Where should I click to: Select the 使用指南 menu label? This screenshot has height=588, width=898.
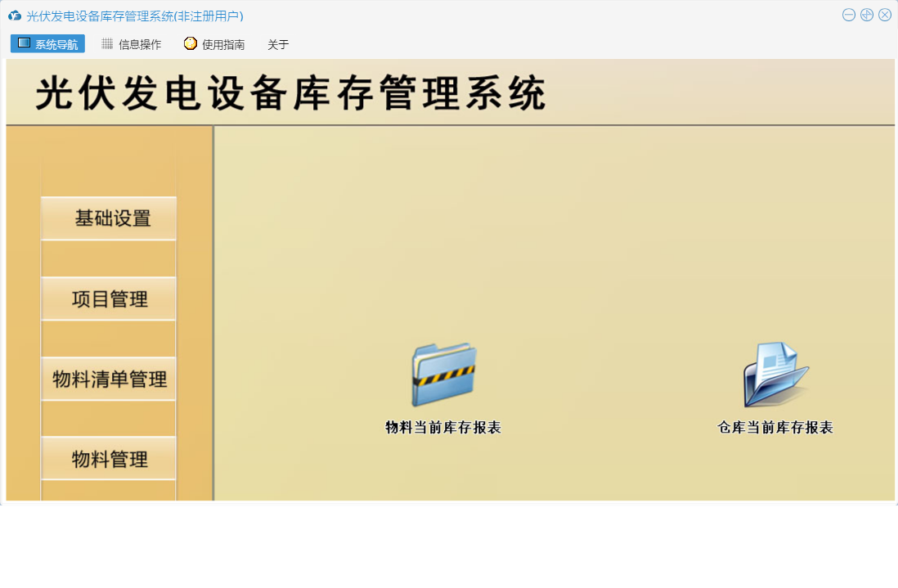pos(223,45)
